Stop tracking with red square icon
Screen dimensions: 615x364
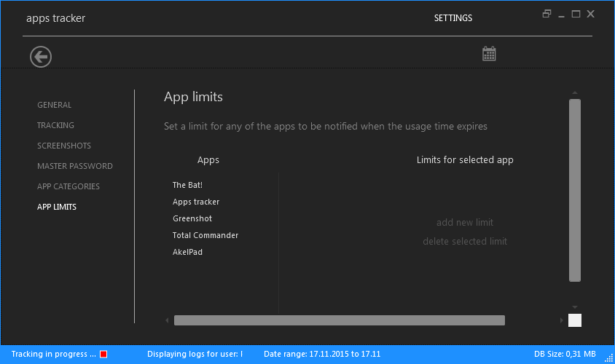pos(103,354)
